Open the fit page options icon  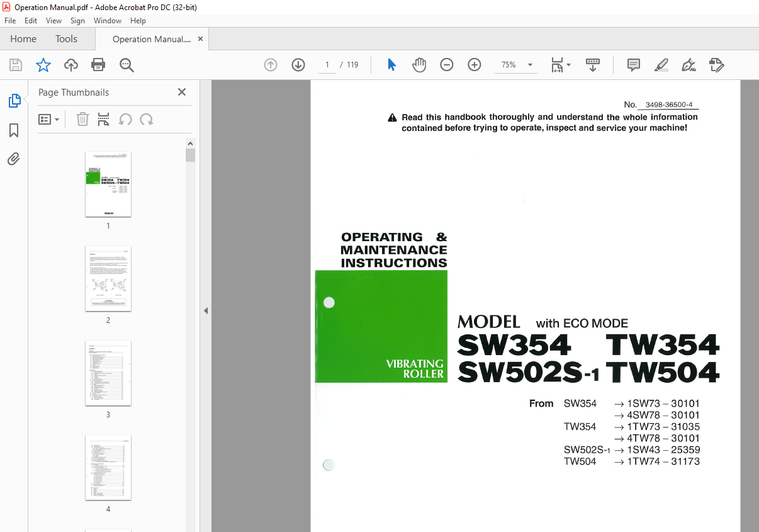click(x=559, y=65)
